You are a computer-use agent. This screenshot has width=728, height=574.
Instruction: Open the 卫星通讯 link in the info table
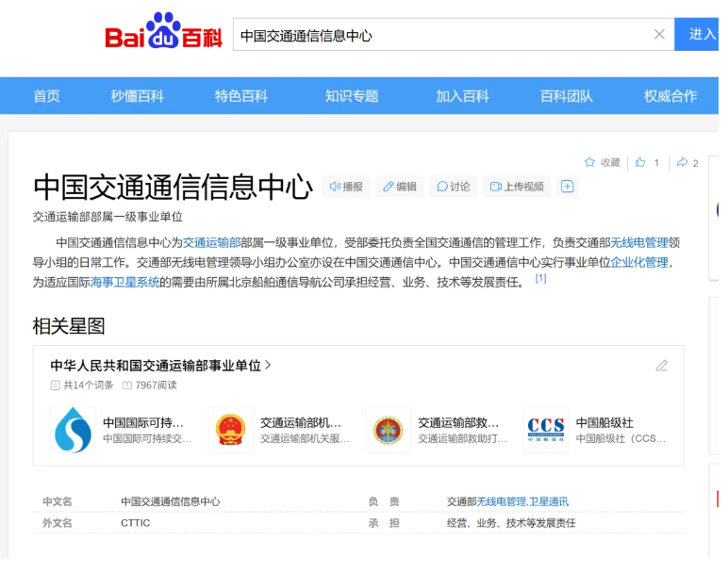(x=549, y=501)
